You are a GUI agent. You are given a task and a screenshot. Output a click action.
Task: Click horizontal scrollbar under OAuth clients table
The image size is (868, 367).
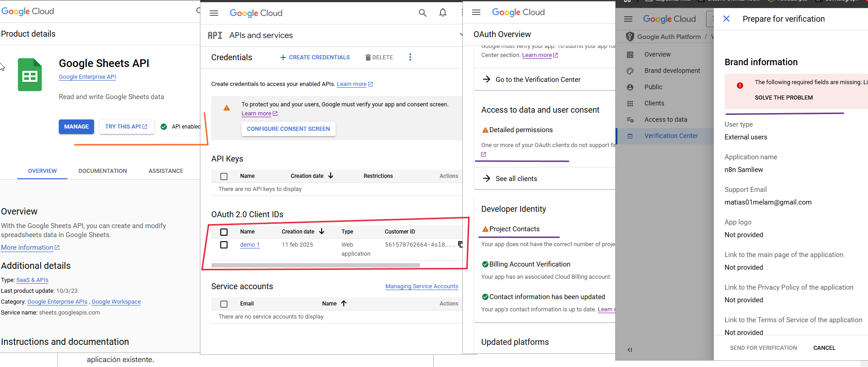pyautogui.click(x=316, y=265)
